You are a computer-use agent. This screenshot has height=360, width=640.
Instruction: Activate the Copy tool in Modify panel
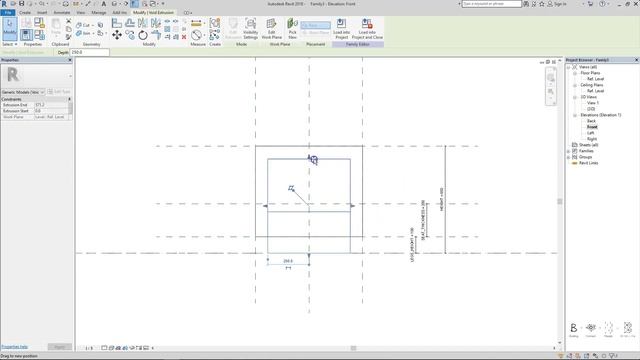pos(130,35)
